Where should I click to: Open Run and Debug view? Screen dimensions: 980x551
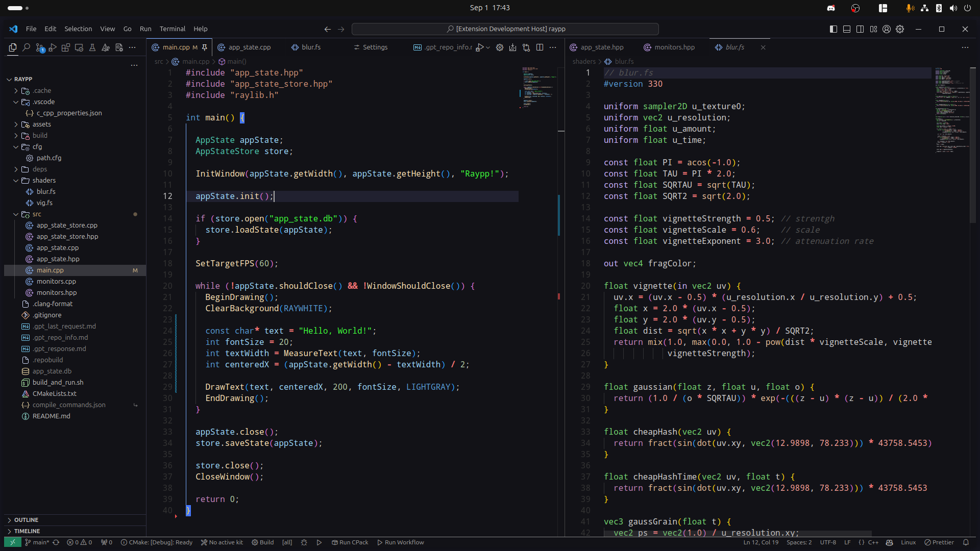(x=53, y=47)
